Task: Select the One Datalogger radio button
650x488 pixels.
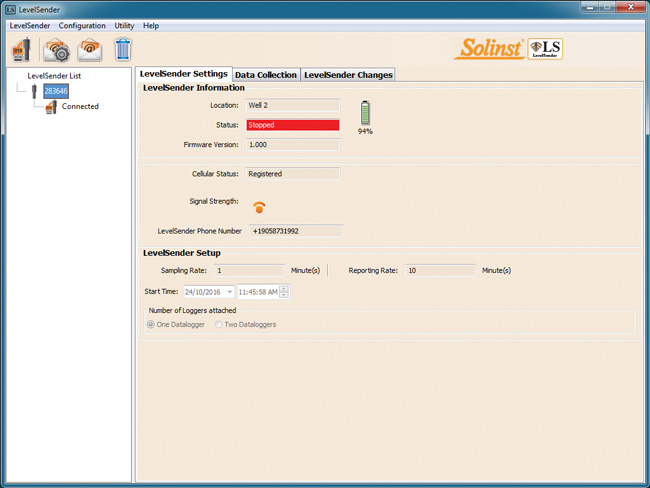Action: [x=152, y=324]
